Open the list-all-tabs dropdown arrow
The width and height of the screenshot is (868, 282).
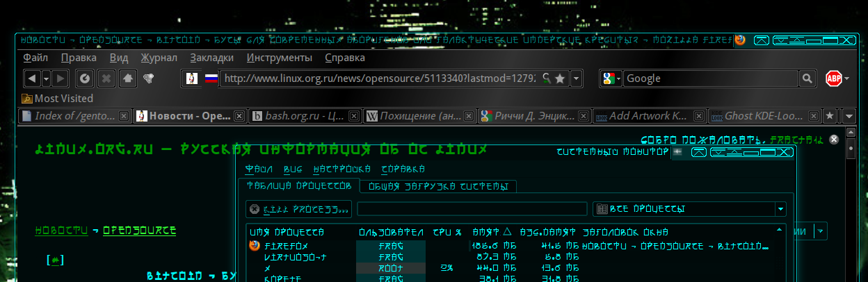tap(849, 115)
